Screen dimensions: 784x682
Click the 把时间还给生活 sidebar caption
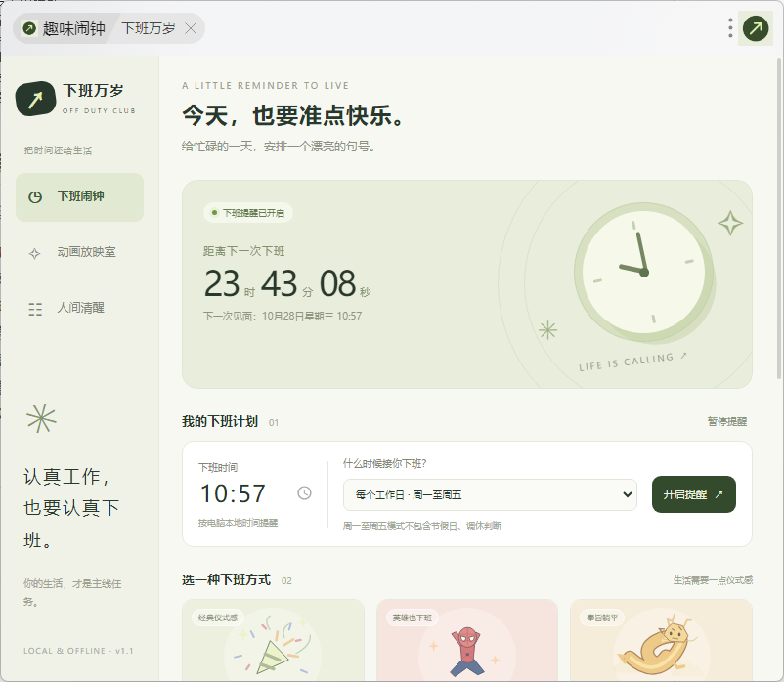click(58, 150)
